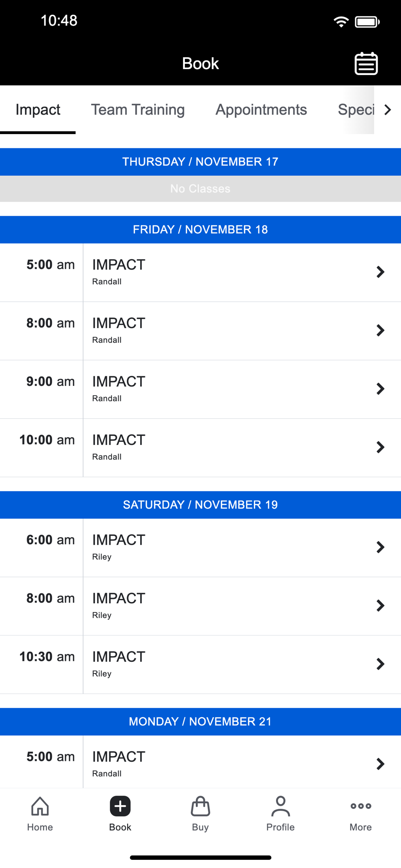Tap the Book plus icon
This screenshot has width=401, height=868.
(x=120, y=806)
